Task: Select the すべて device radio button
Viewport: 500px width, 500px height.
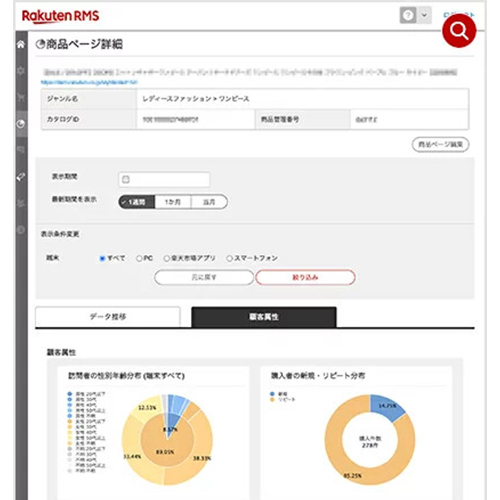Action: click(102, 258)
